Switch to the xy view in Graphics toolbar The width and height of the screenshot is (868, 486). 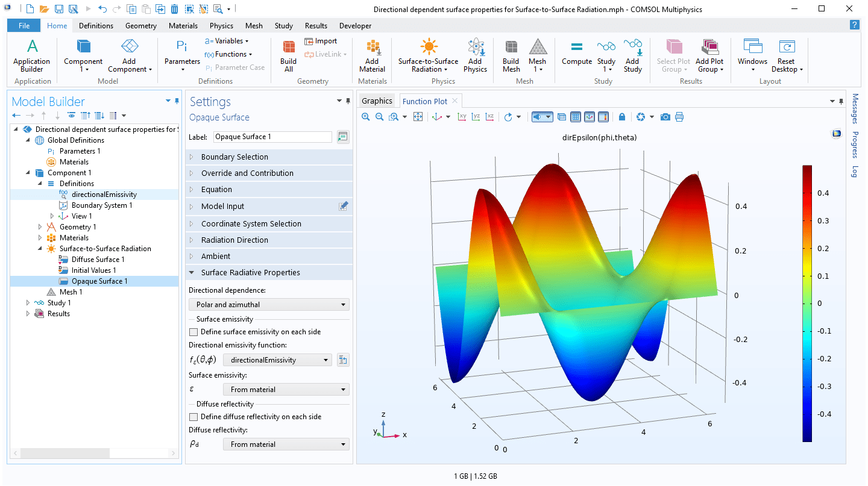(461, 116)
